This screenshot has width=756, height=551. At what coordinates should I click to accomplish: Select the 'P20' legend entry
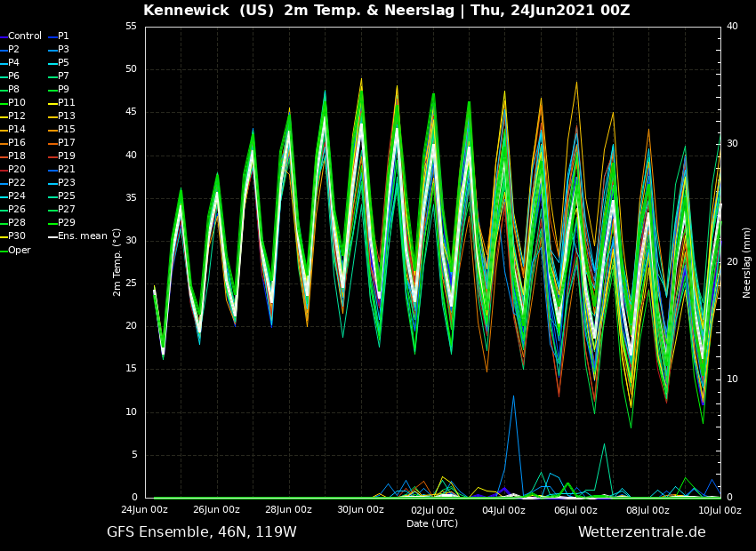coord(13,169)
